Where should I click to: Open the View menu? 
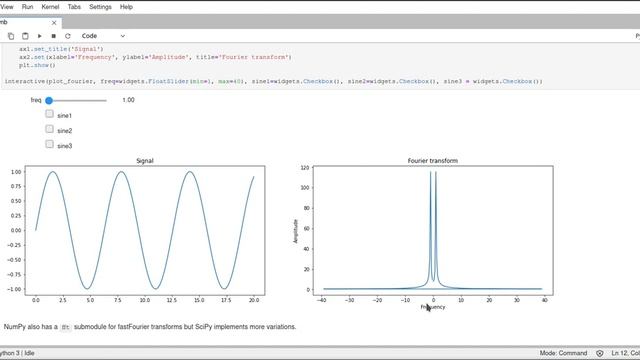click(x=7, y=7)
